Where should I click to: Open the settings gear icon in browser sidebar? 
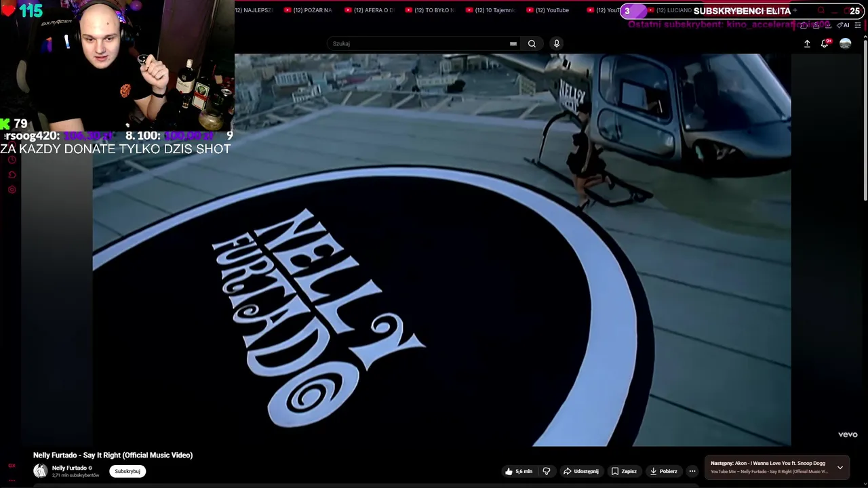tap(12, 190)
